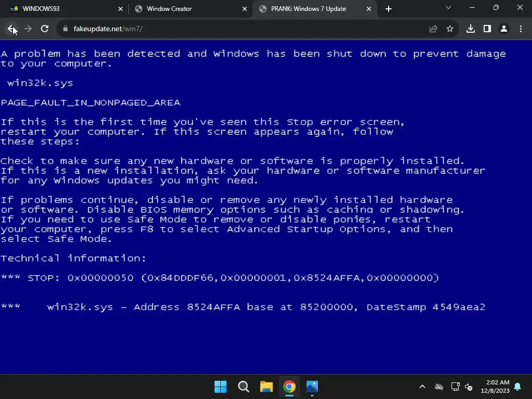Expand the tab search dropdown
Viewport: 532px width, 399px height.
tap(448, 7)
